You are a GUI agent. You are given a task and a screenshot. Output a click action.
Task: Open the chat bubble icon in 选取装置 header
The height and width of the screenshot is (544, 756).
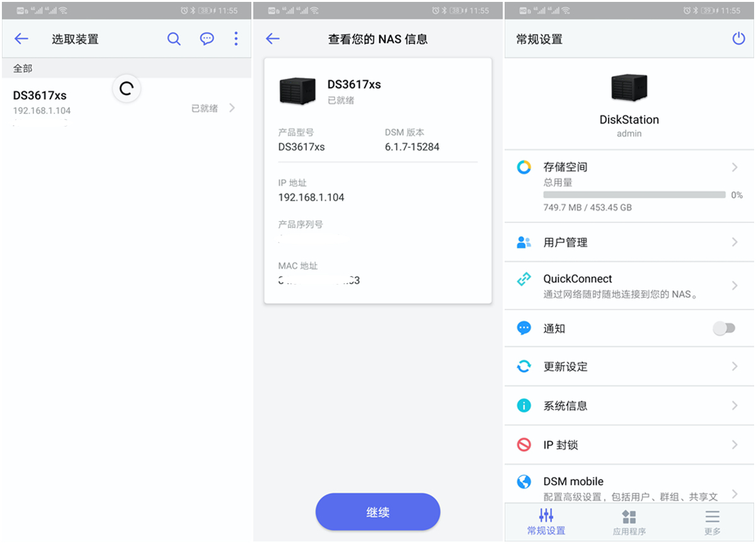pyautogui.click(x=207, y=39)
